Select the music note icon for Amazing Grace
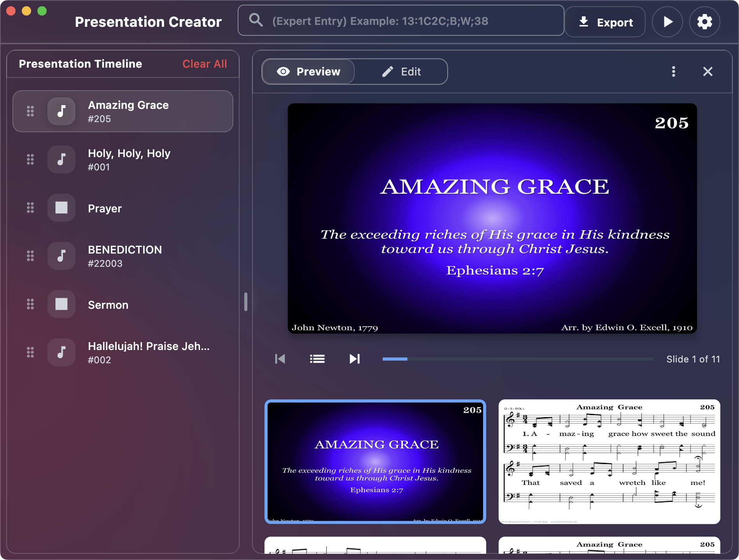739x560 pixels. [x=61, y=111]
